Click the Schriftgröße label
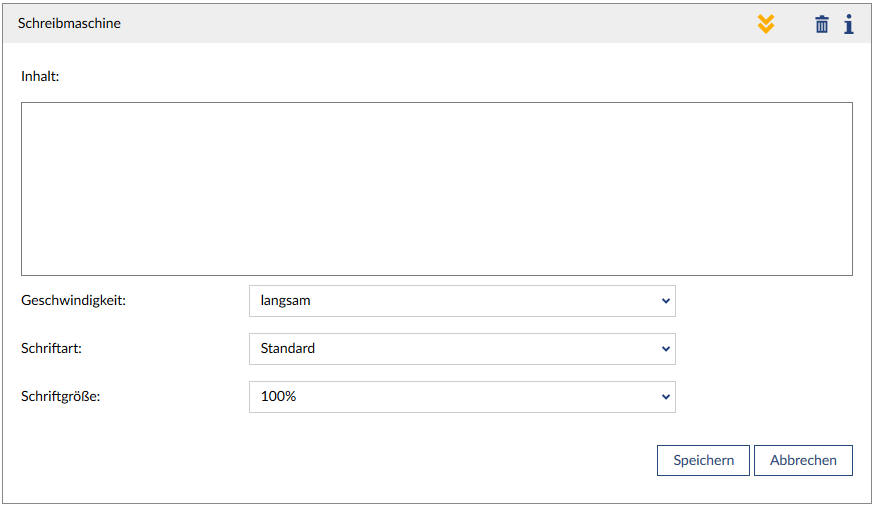874x508 pixels. (x=61, y=396)
